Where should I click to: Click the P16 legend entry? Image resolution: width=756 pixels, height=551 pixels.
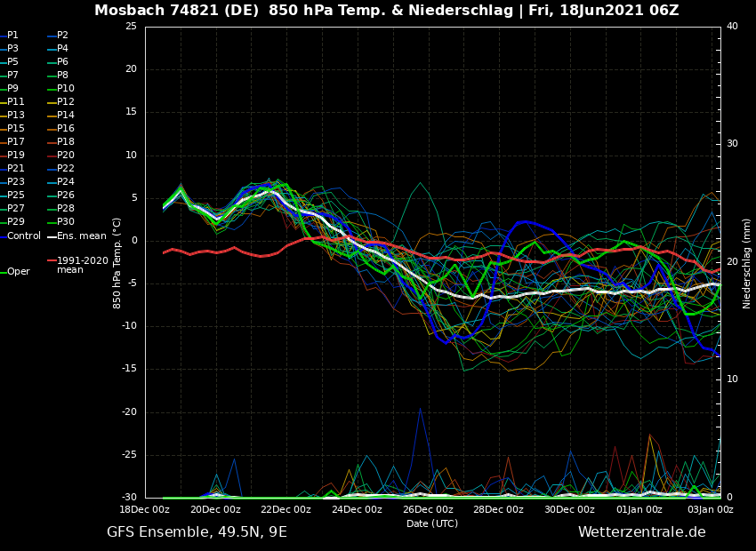(x=66, y=129)
